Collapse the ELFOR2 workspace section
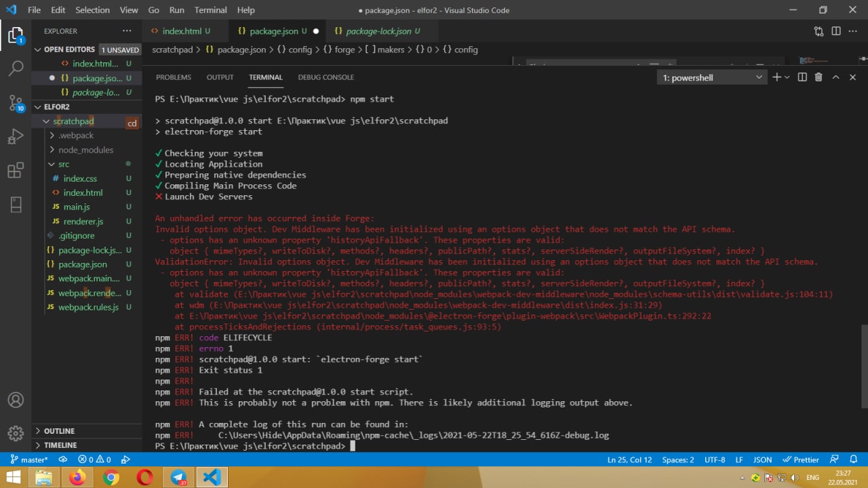The height and width of the screenshot is (488, 868). tap(57, 106)
